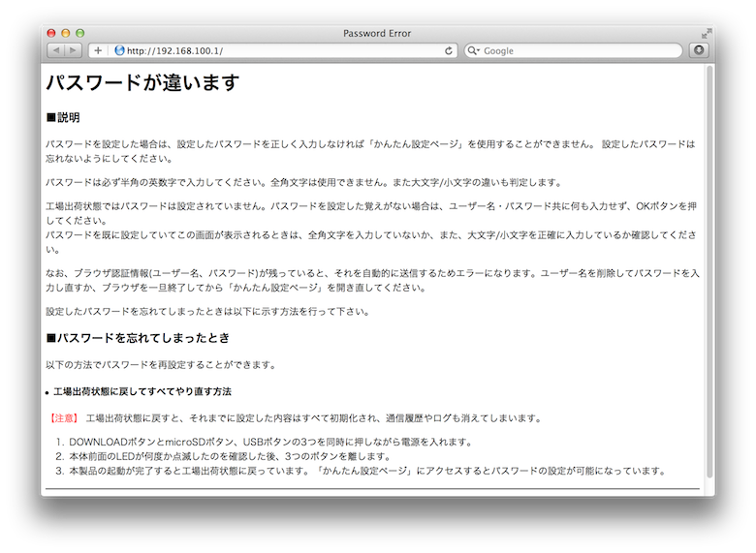Click the Password Error window title
The height and width of the screenshot is (553, 756).
(x=377, y=33)
